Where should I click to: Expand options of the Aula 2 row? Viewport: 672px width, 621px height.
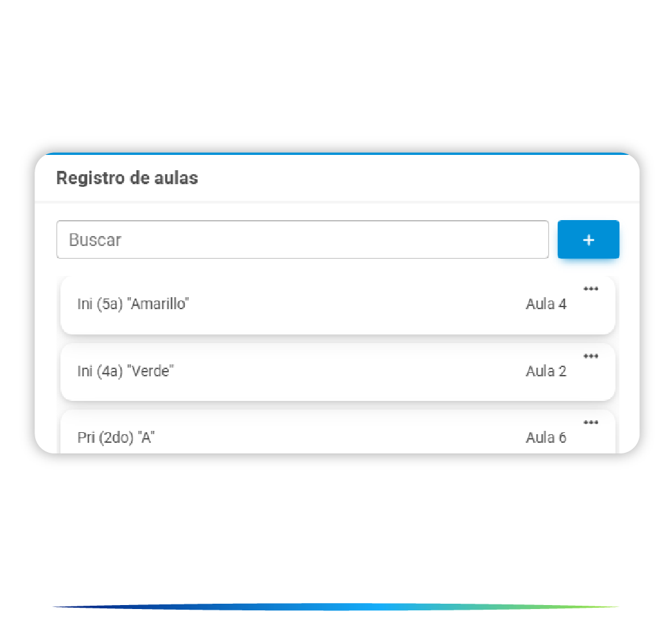(x=590, y=356)
